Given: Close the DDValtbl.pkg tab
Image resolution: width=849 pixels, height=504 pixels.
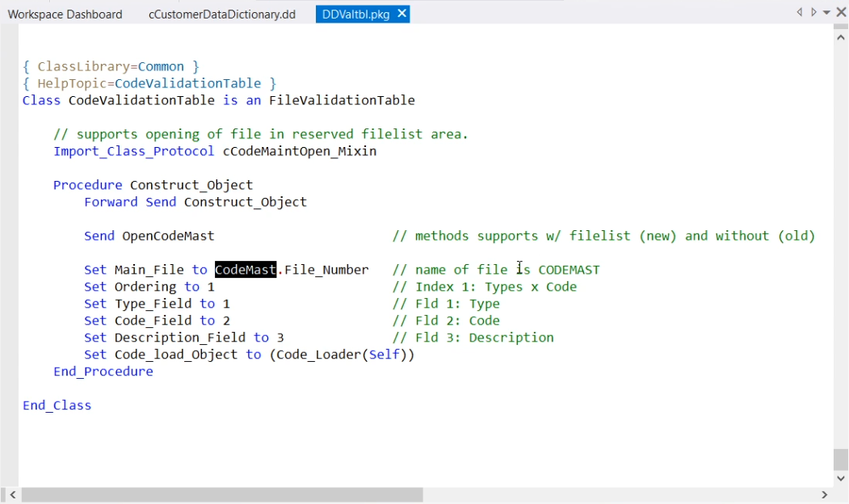Looking at the screenshot, I should tap(401, 14).
